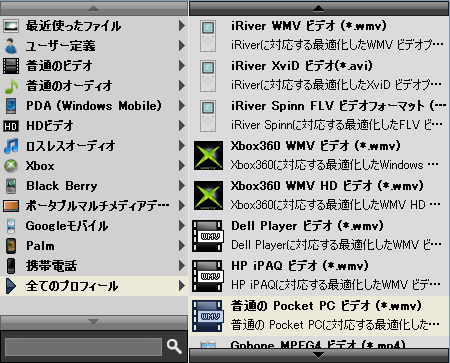This screenshot has height=363, width=450.
Task: Expand the ユーザー定義 submenu arrow
Action: 182,46
